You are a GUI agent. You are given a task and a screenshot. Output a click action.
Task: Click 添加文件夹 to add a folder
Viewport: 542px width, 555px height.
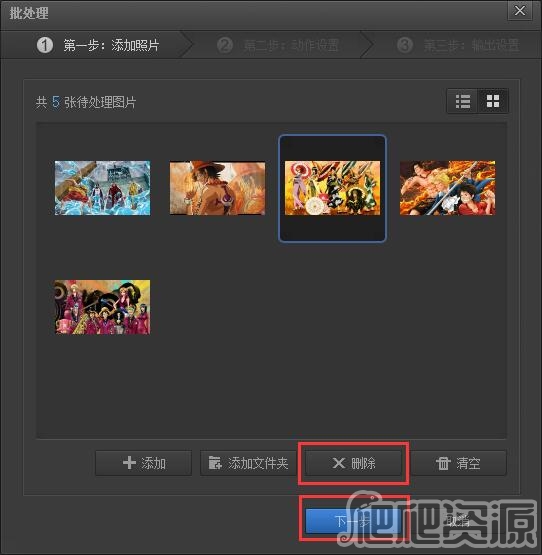(x=248, y=463)
